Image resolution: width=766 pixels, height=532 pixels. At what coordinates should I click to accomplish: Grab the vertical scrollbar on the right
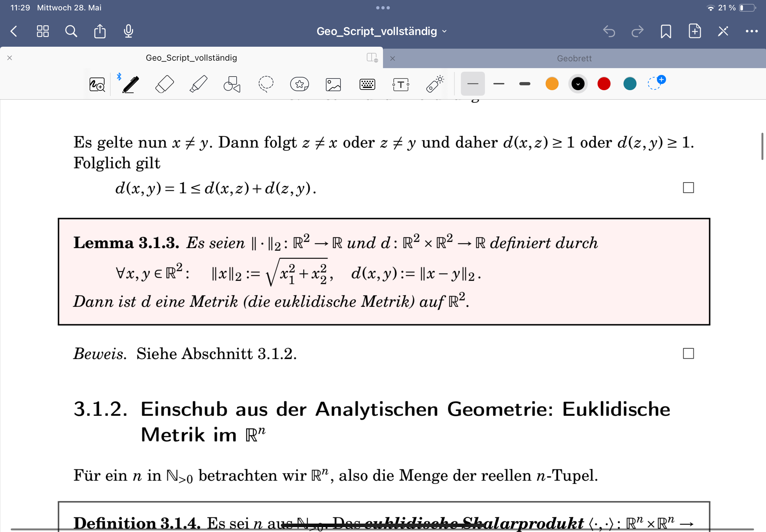(762, 146)
